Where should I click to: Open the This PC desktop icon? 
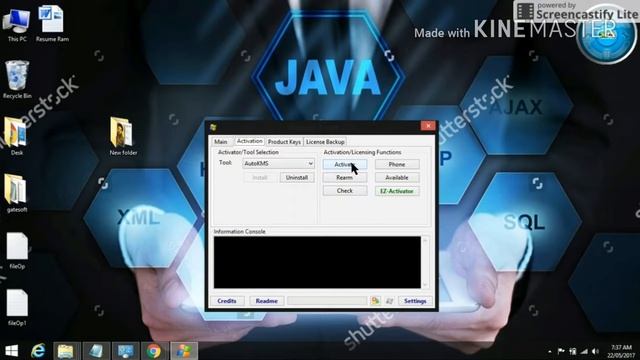(17, 25)
